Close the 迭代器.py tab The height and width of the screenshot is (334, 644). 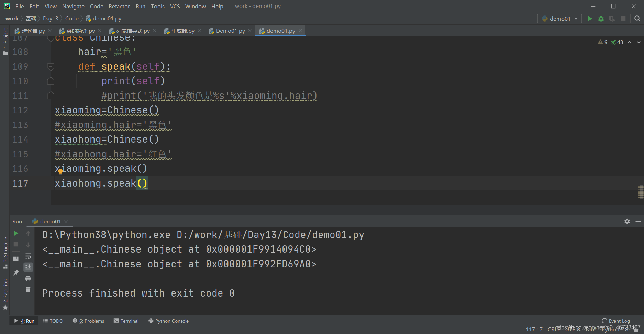[x=50, y=31]
